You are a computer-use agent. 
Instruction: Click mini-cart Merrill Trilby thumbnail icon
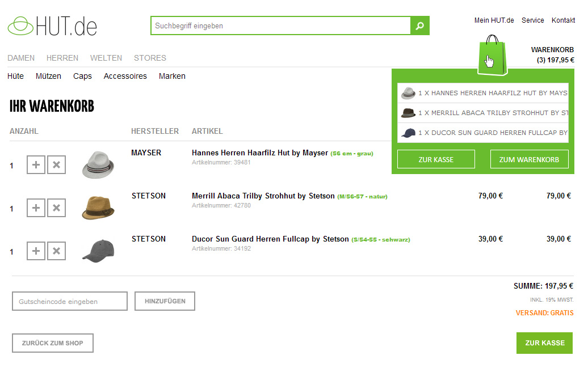408,113
